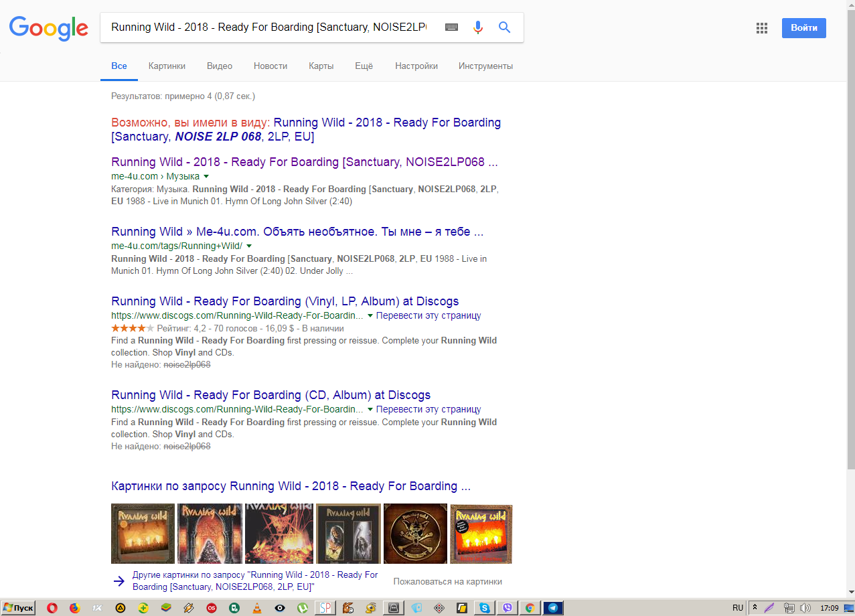Open Viber from the taskbar

coord(508,608)
